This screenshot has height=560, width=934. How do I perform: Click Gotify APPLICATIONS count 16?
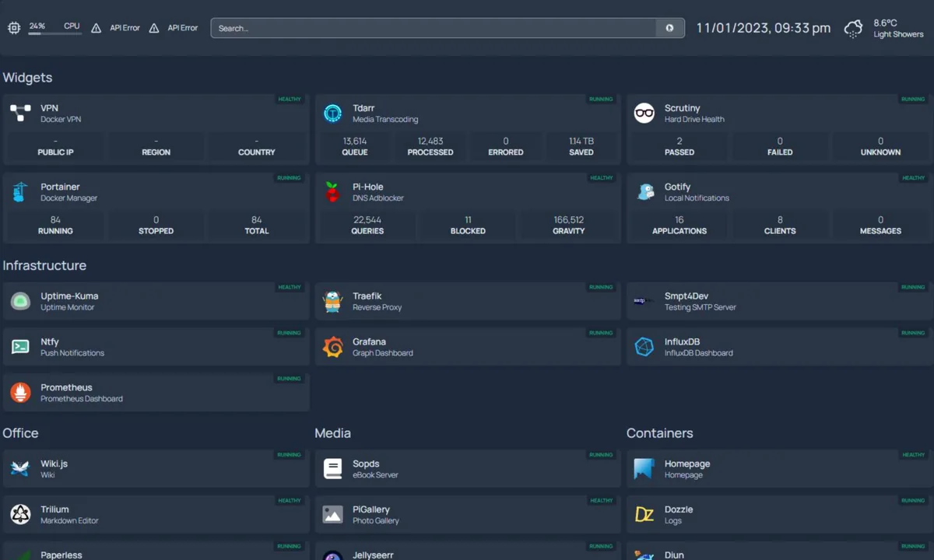point(679,220)
